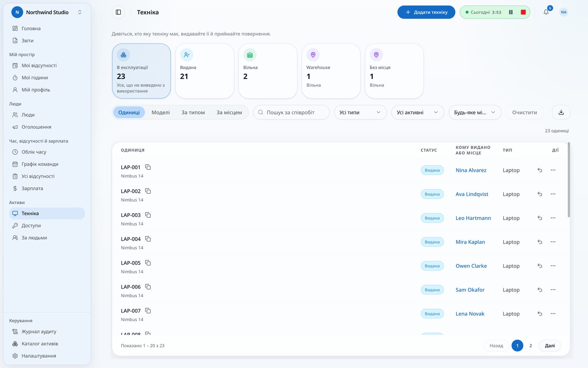Switch to the За місцем tab
Image resolution: width=588 pixels, height=368 pixels.
pyautogui.click(x=229, y=112)
